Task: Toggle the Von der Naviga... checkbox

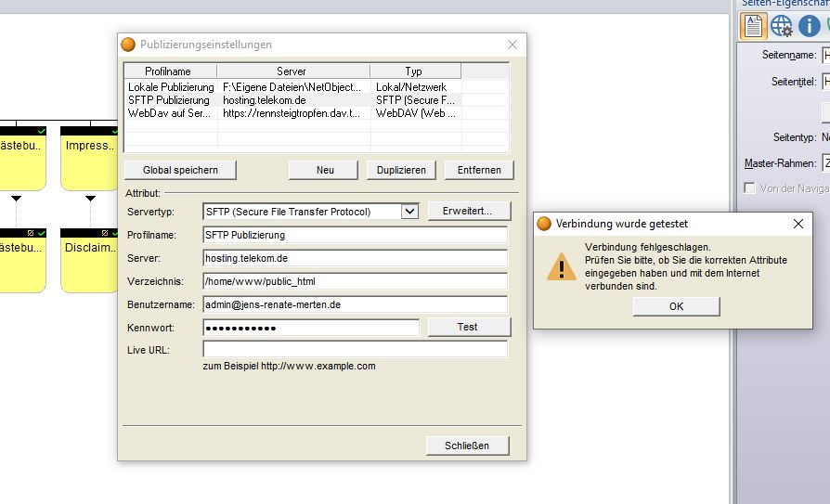Action: (749, 187)
